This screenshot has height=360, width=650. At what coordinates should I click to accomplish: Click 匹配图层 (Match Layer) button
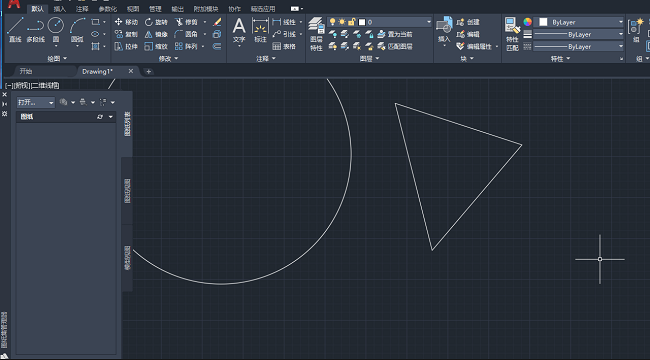395,46
